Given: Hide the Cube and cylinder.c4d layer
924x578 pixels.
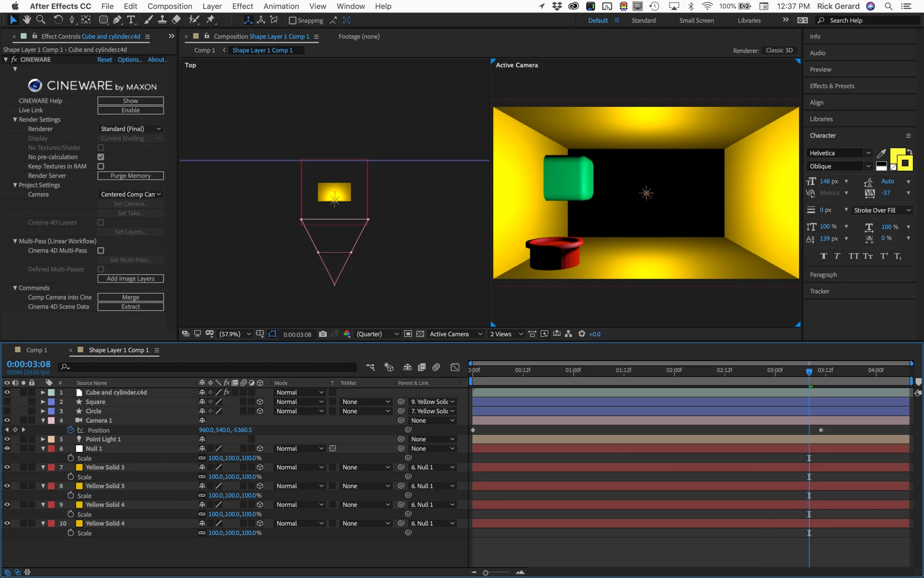Looking at the screenshot, I should click(7, 392).
